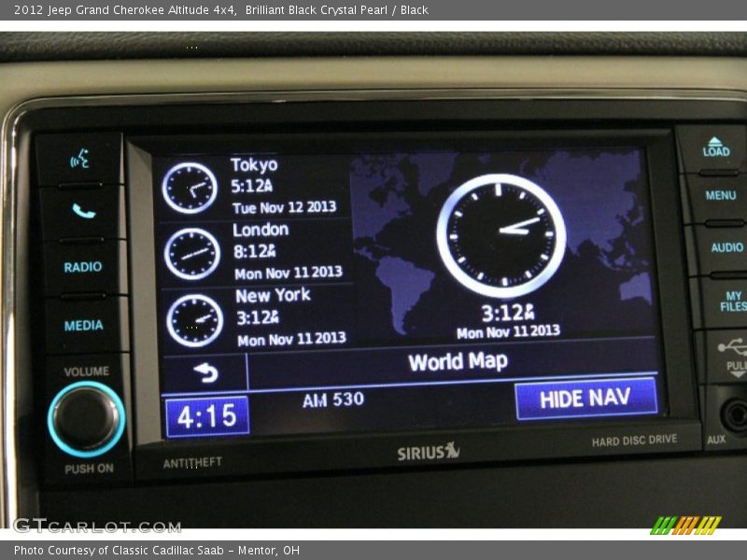This screenshot has height=560, width=747.
Task: Tap the London clock icon
Action: coord(192,253)
